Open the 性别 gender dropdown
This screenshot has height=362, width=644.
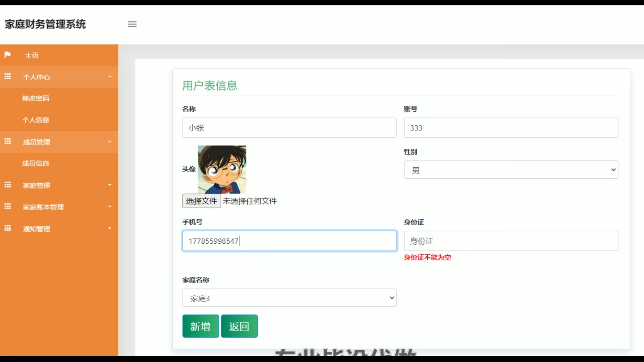click(511, 170)
